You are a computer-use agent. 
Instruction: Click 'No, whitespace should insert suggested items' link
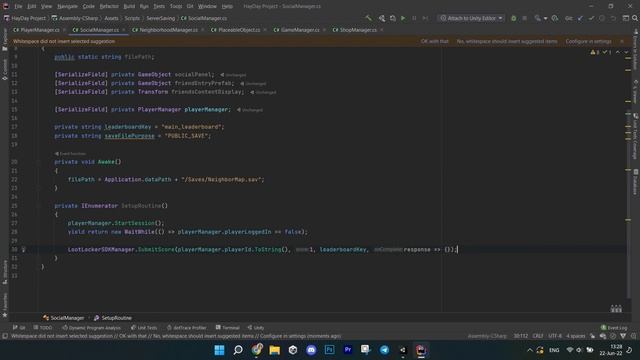tap(507, 41)
